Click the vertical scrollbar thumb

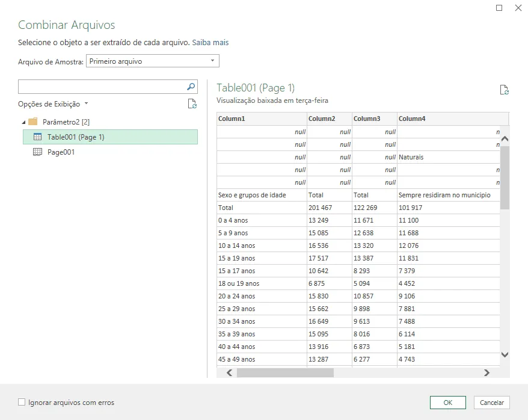[505, 178]
